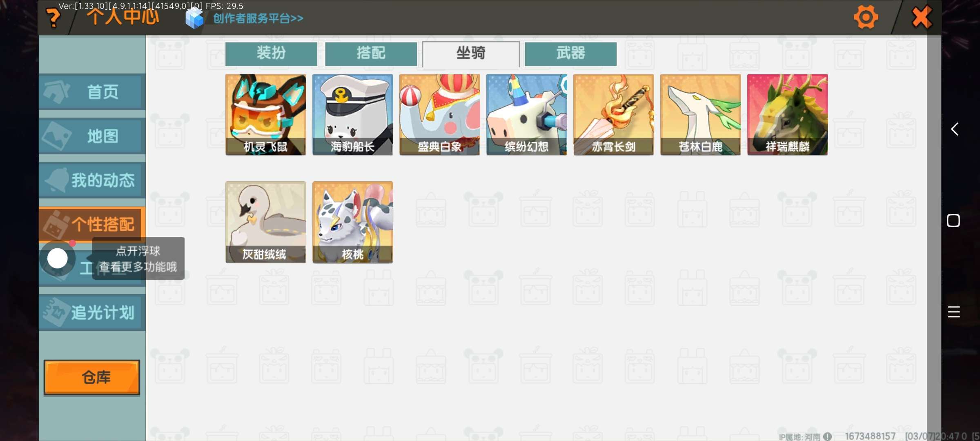The width and height of the screenshot is (980, 441).
Task: Select the 机灵飞鼠 mount thumbnail
Action: pyautogui.click(x=266, y=115)
